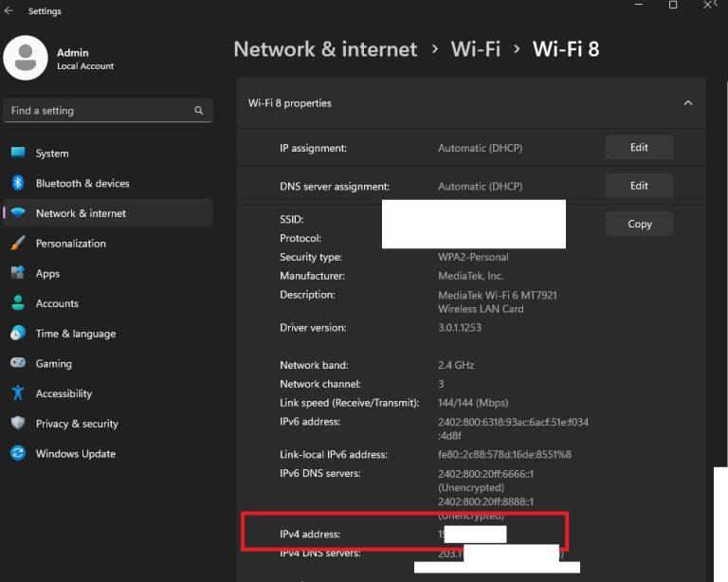Open System settings via its icon
Image resolution: width=728 pixels, height=582 pixels.
(x=17, y=154)
